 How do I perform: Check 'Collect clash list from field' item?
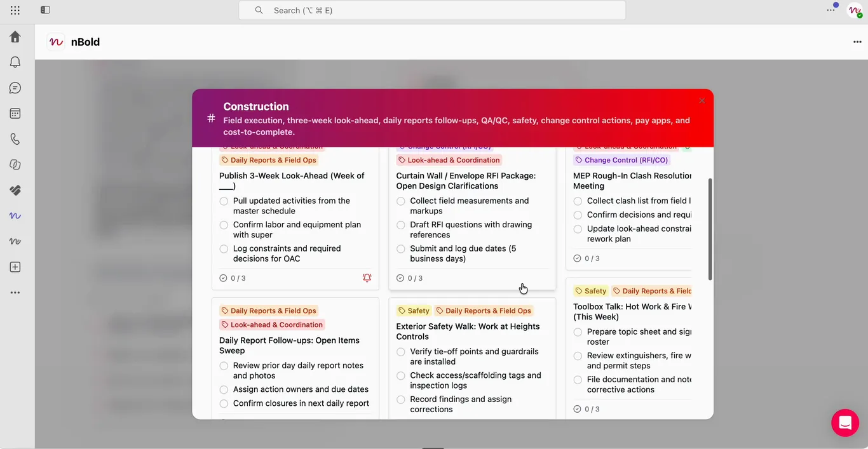pyautogui.click(x=578, y=201)
